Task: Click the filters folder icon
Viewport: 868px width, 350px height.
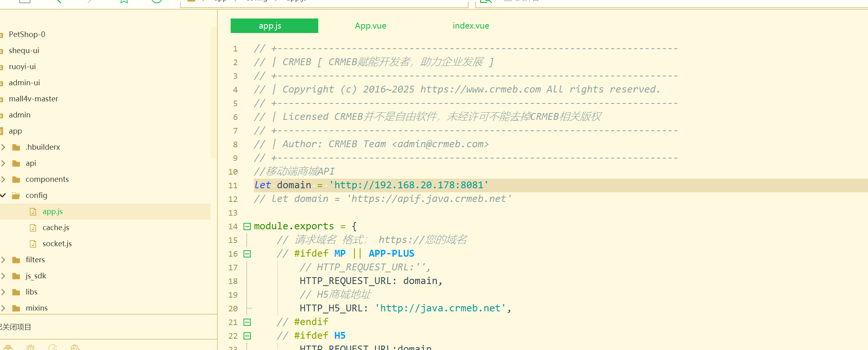Action: coord(16,260)
